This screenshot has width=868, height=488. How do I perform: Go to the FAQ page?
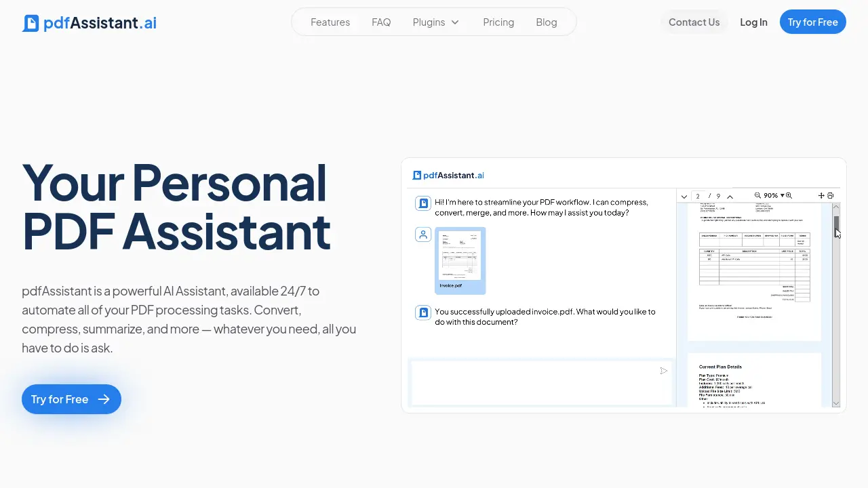pos(381,22)
